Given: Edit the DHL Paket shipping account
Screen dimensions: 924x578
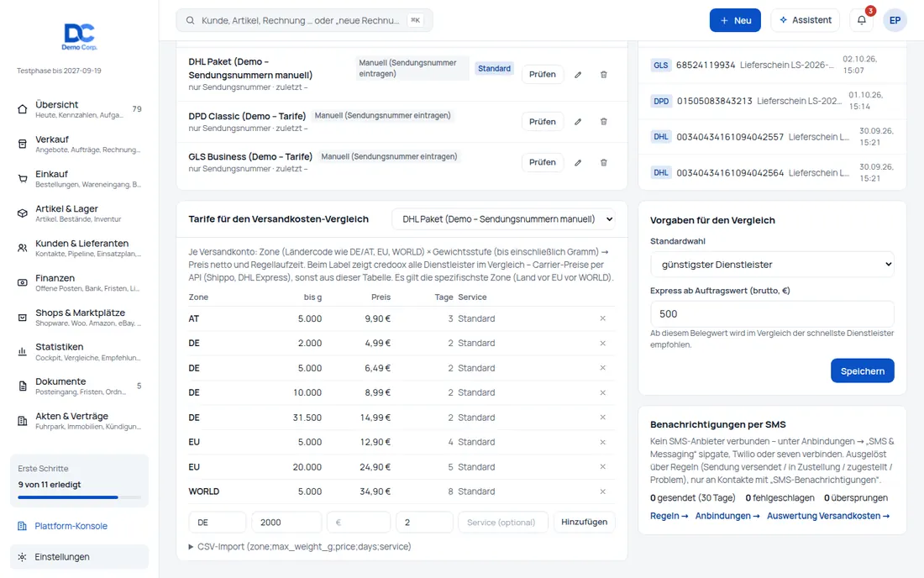Looking at the screenshot, I should point(578,75).
